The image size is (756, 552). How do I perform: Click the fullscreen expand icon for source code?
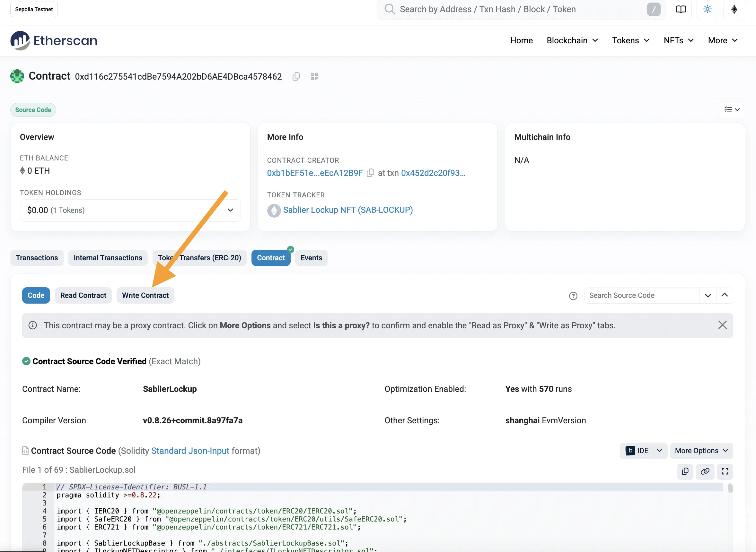tap(725, 472)
